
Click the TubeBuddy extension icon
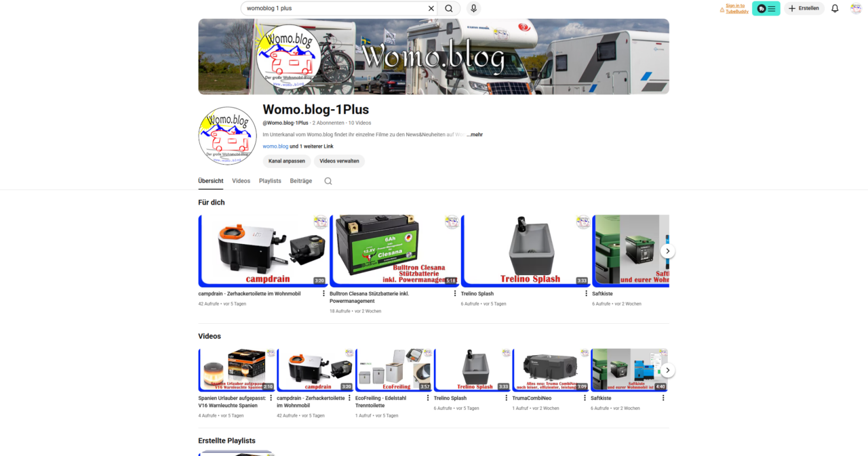pyautogui.click(x=766, y=8)
